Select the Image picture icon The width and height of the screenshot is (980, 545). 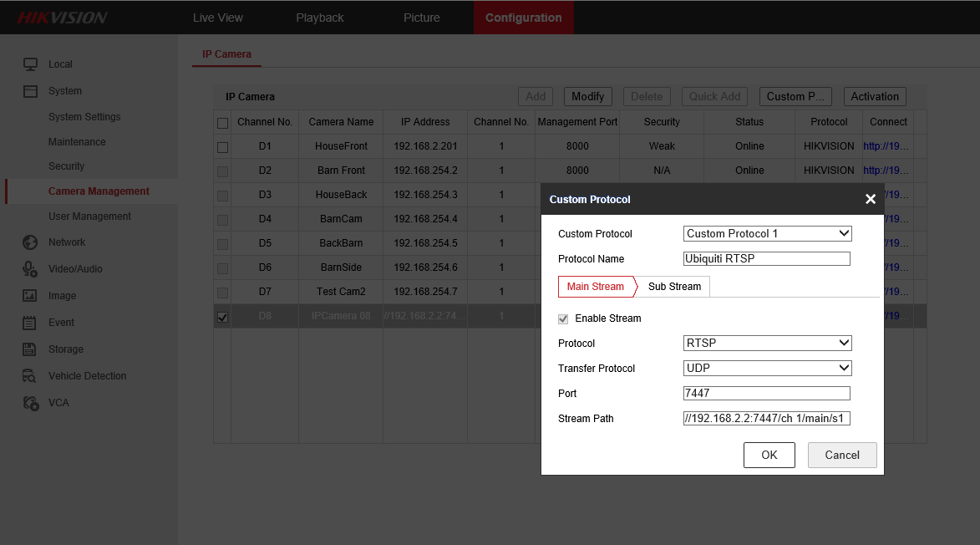click(x=30, y=296)
